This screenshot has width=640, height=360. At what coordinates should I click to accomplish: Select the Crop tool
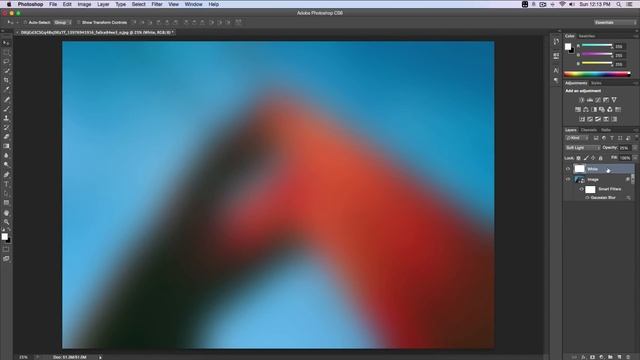pos(6,80)
